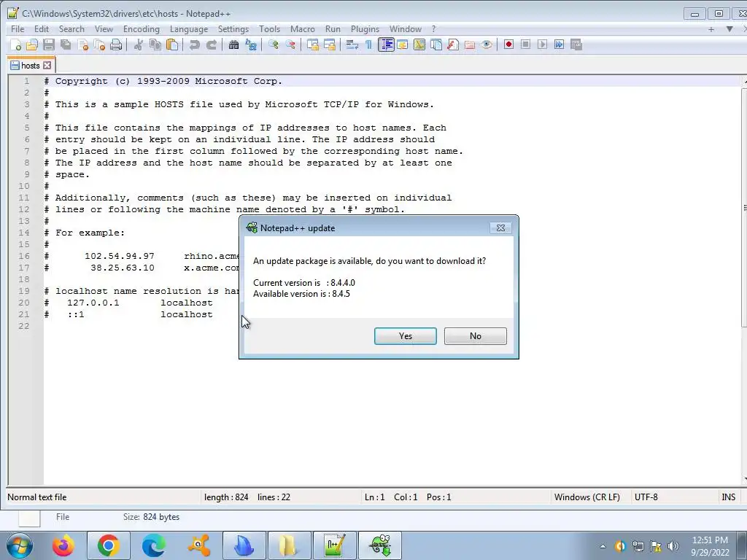Toggle Show all characters pilcrow icon
Viewport: 747px width, 560px height.
[x=368, y=44]
